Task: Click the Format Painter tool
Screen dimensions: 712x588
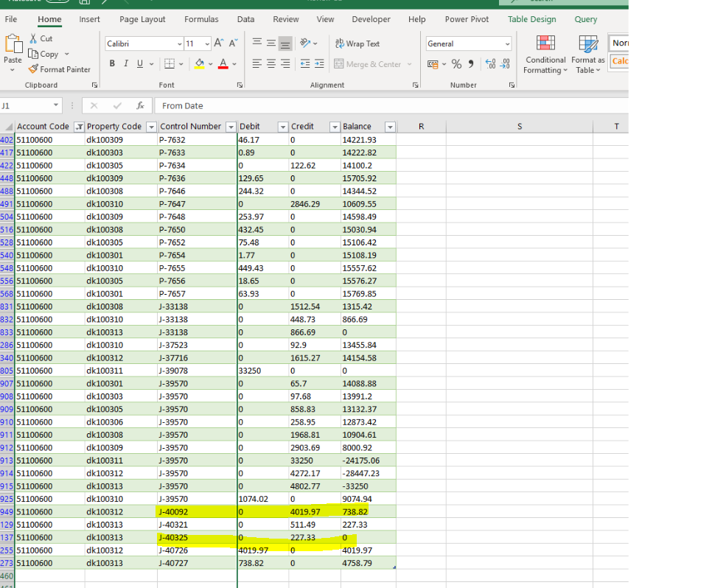Action: (60, 69)
